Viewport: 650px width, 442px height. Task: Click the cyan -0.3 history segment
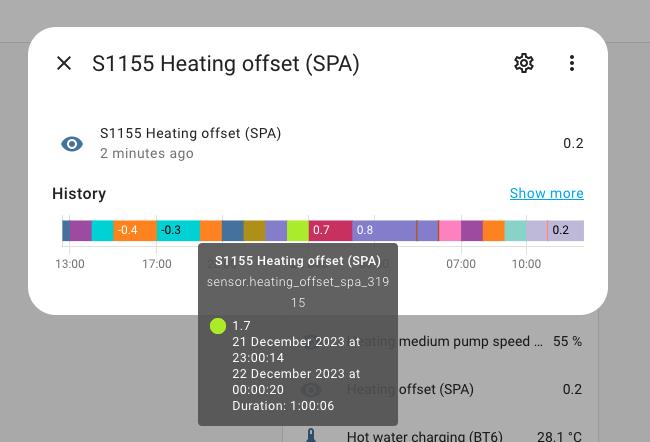click(x=178, y=230)
